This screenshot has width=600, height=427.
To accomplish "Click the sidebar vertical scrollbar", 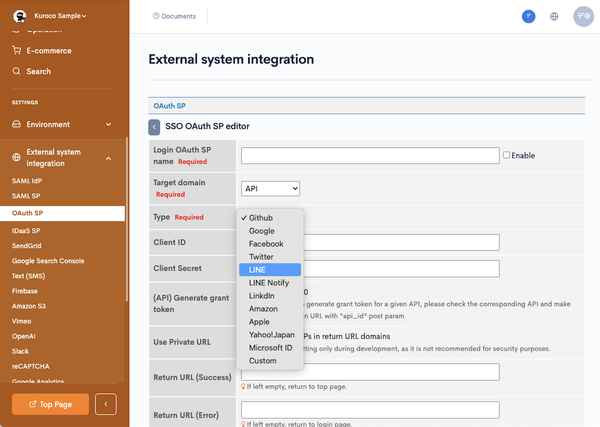I will [127, 219].
